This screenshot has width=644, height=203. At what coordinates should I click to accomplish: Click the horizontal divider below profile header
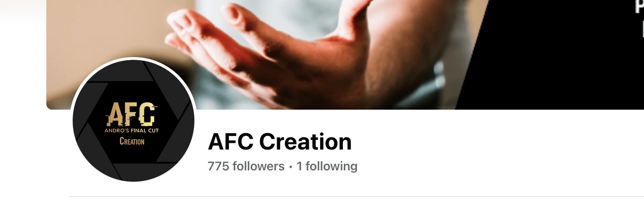tap(357, 196)
